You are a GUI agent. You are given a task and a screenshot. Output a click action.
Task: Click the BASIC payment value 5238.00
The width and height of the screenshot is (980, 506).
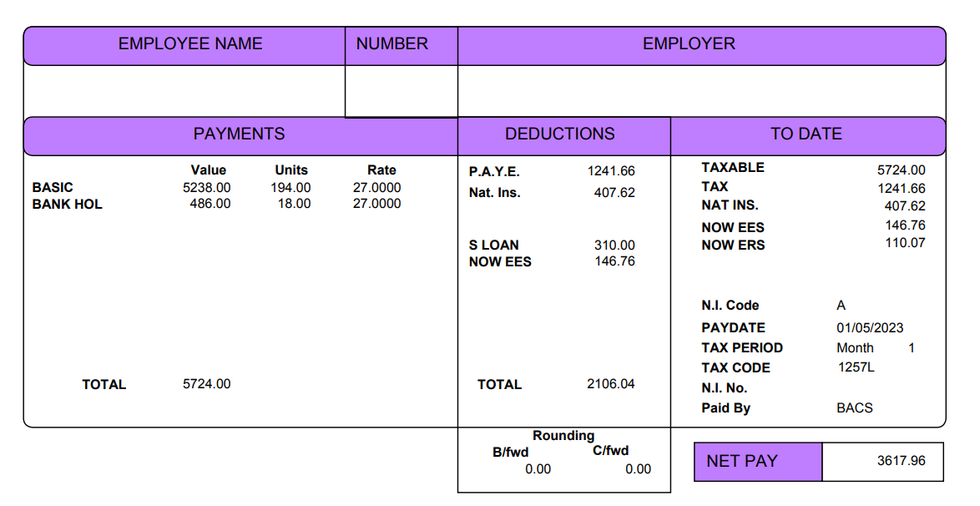pos(206,188)
